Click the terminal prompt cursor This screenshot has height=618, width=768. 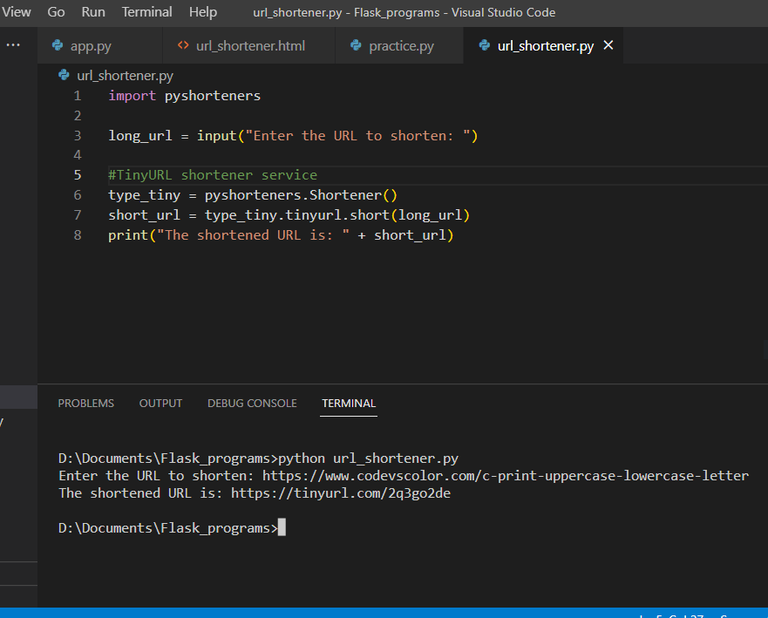tap(282, 527)
